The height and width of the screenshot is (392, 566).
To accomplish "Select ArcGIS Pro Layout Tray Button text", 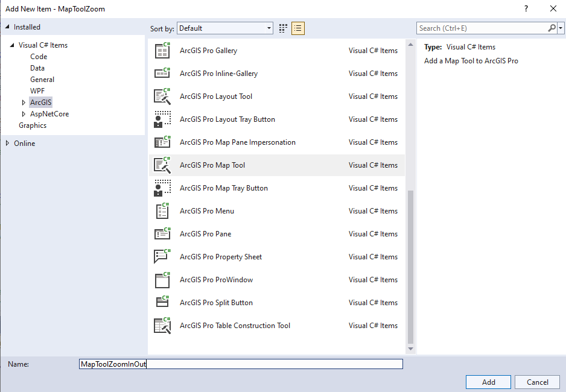I will (x=227, y=119).
